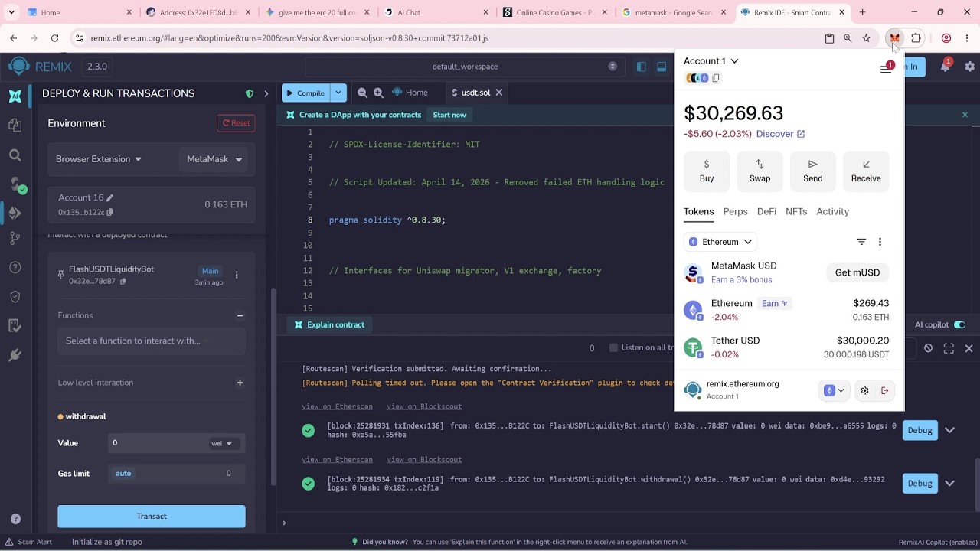Open the wei unit dropdown

coord(224,443)
